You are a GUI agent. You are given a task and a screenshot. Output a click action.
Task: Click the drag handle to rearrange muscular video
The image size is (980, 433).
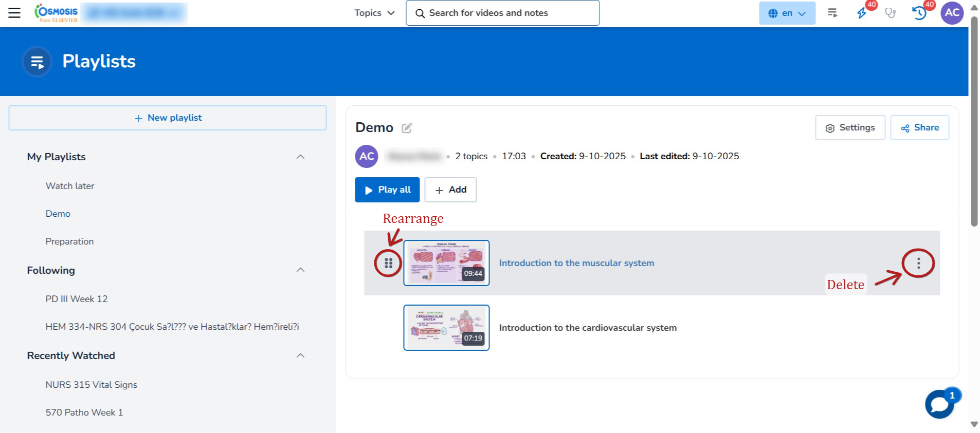(388, 263)
